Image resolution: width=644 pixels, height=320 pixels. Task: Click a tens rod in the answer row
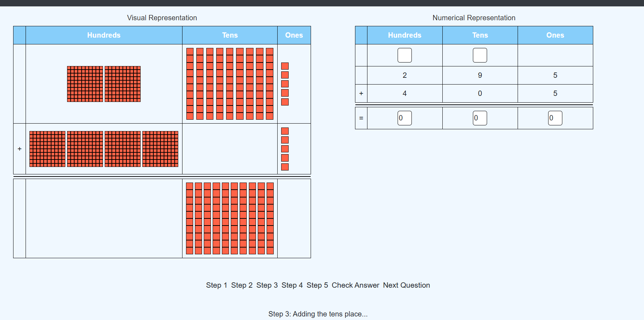tap(190, 218)
